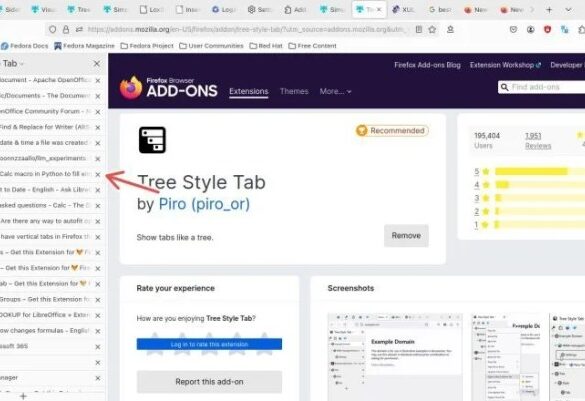
Task: List all tabs with the chevron button
Action: click(x=568, y=10)
